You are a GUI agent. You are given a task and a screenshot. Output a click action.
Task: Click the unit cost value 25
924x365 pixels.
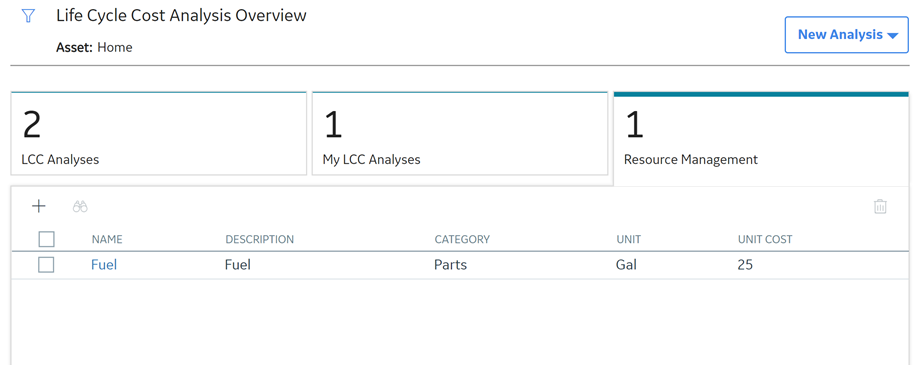point(745,265)
